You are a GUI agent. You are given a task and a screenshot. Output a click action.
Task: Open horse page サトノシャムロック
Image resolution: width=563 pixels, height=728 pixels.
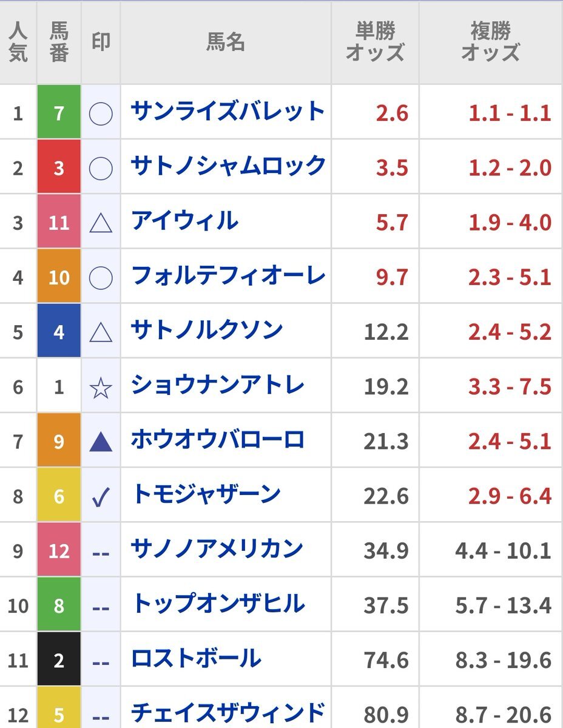pyautogui.click(x=228, y=166)
